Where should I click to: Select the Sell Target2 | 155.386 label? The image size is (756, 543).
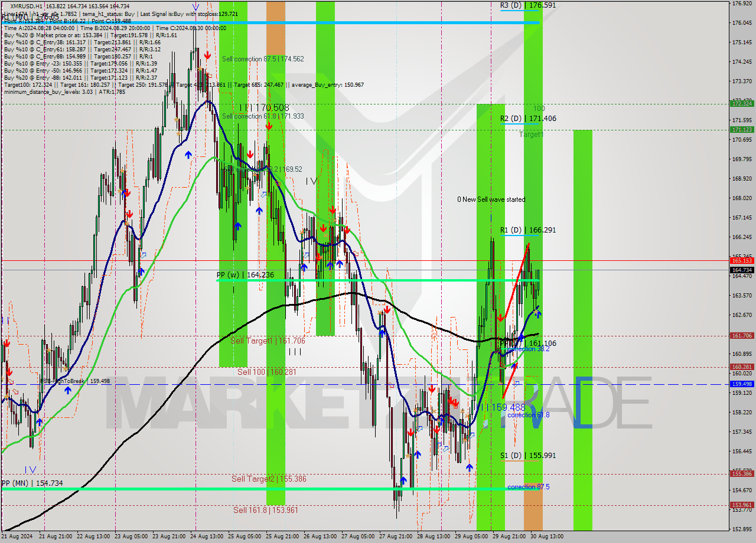[269, 479]
